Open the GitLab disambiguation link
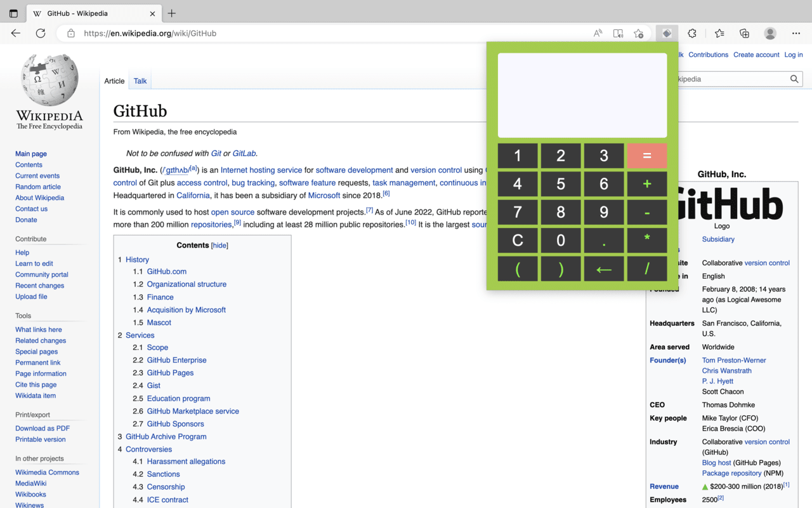 click(x=244, y=153)
